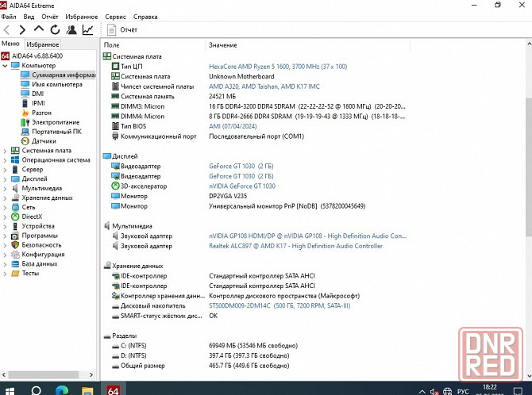Open the nVIDIA GeForce GT 1030 accelerator link
This screenshot has height=395, width=532.
[242, 186]
